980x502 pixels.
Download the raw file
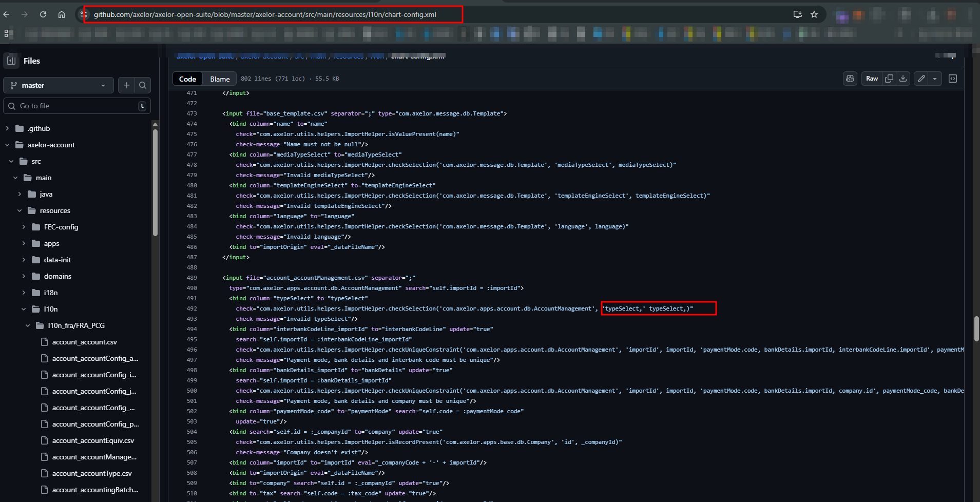903,79
